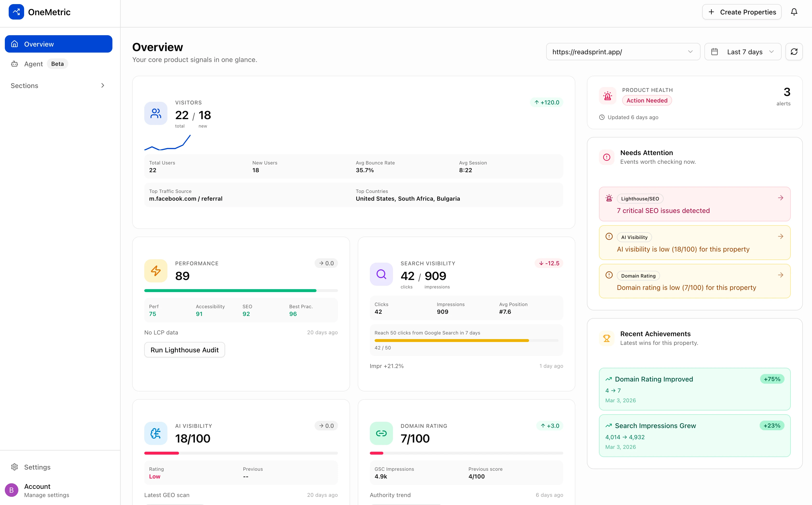Click the Create Properties button
The height and width of the screenshot is (505, 812).
[742, 12]
